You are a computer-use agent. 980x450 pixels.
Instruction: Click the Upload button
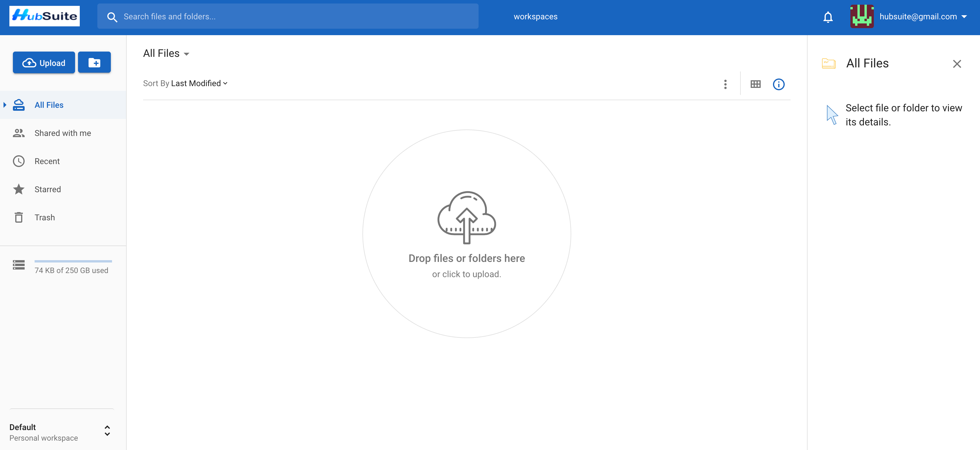click(44, 62)
